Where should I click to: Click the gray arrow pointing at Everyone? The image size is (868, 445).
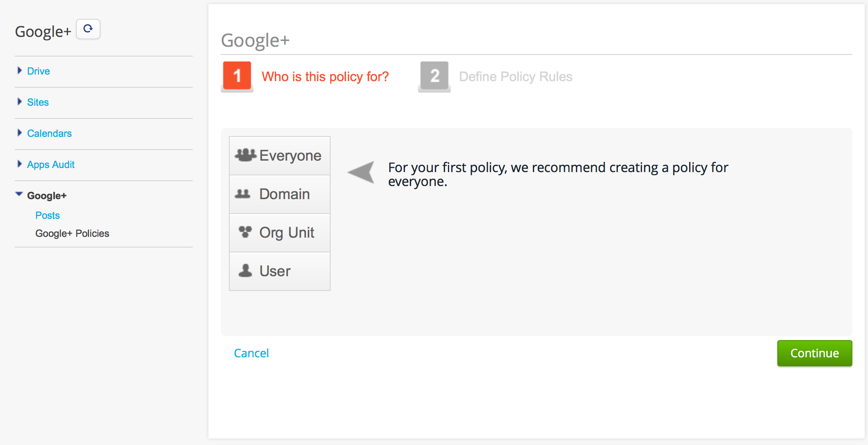[x=361, y=172]
